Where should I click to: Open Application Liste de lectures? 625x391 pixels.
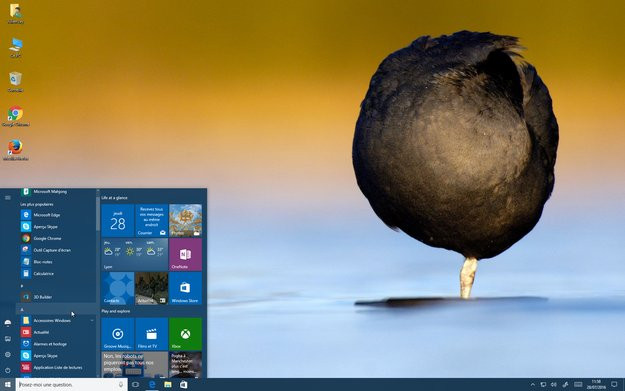pos(56,367)
